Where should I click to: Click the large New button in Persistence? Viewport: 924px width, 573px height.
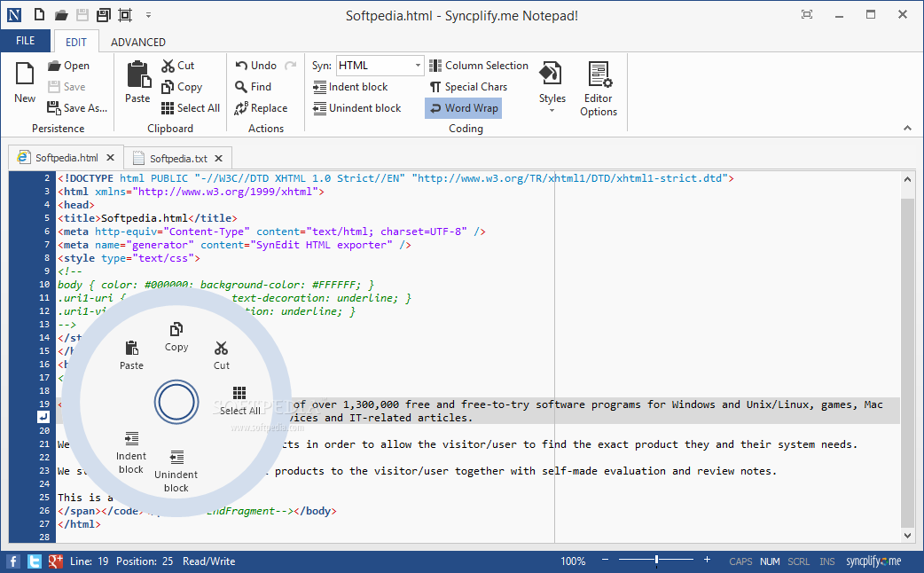coord(25,82)
